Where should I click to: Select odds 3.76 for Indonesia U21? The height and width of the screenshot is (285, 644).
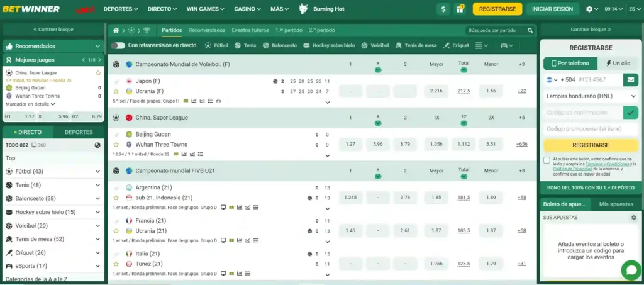point(405,198)
